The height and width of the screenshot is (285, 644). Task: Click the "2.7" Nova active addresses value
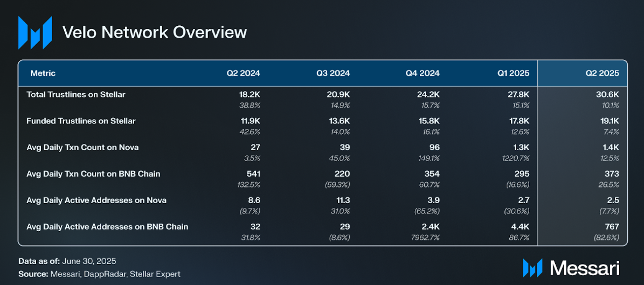(x=524, y=200)
